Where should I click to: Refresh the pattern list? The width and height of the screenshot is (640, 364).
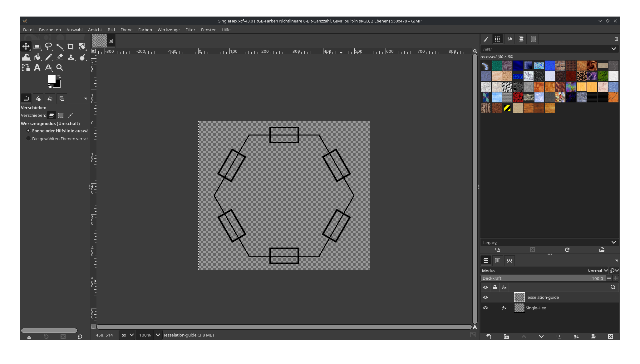coord(567,250)
